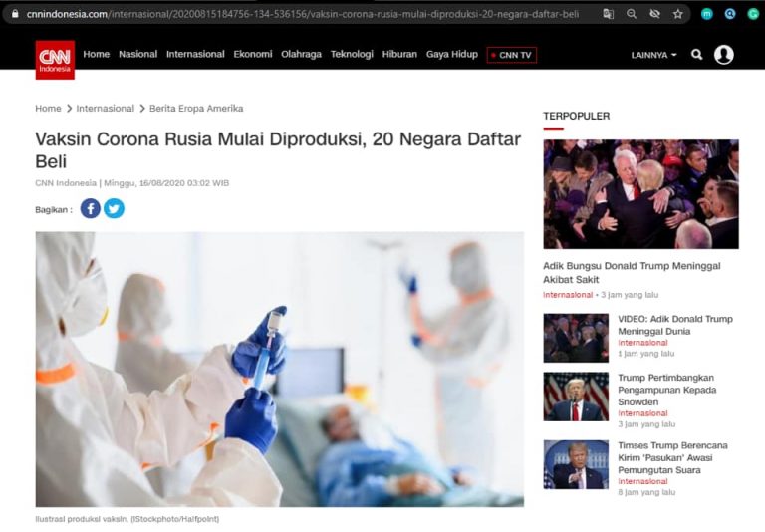Open 'VIDEO: Adik Donald Trump Meninggal Dunia' link

pyautogui.click(x=675, y=325)
